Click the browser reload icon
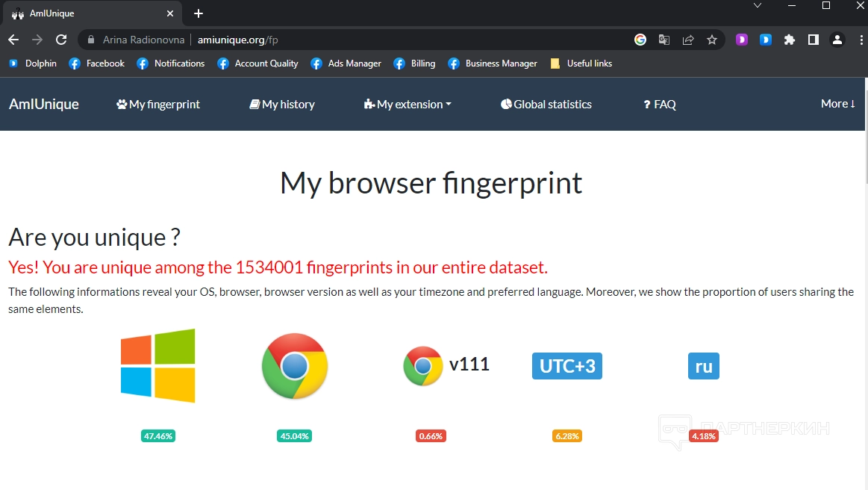868x490 pixels. [x=61, y=40]
